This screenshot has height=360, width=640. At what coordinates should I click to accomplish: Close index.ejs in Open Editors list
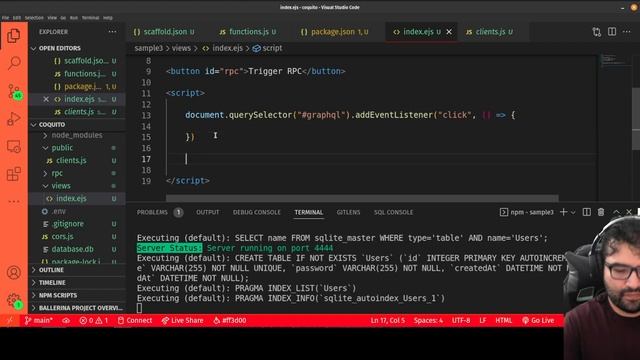coord(46,99)
